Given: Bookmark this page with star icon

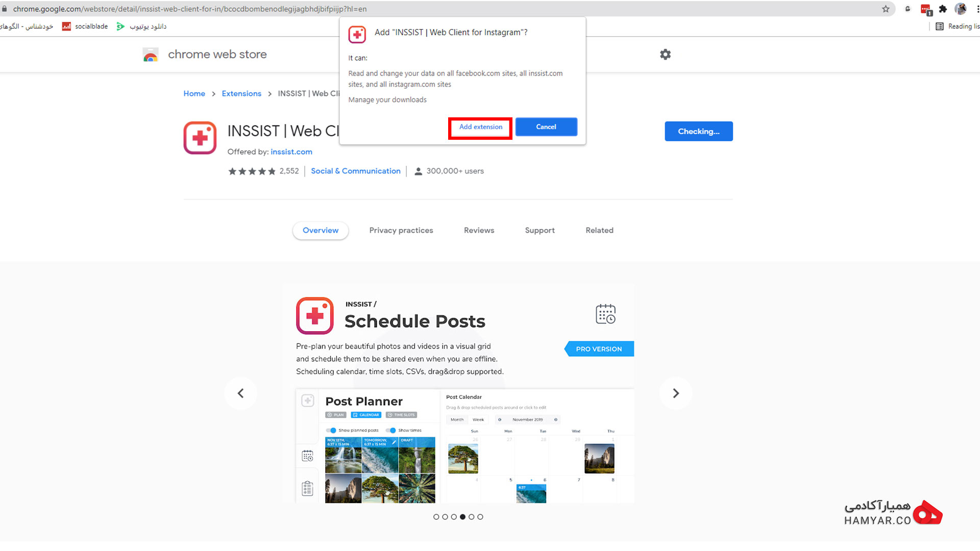Looking at the screenshot, I should pos(886,9).
